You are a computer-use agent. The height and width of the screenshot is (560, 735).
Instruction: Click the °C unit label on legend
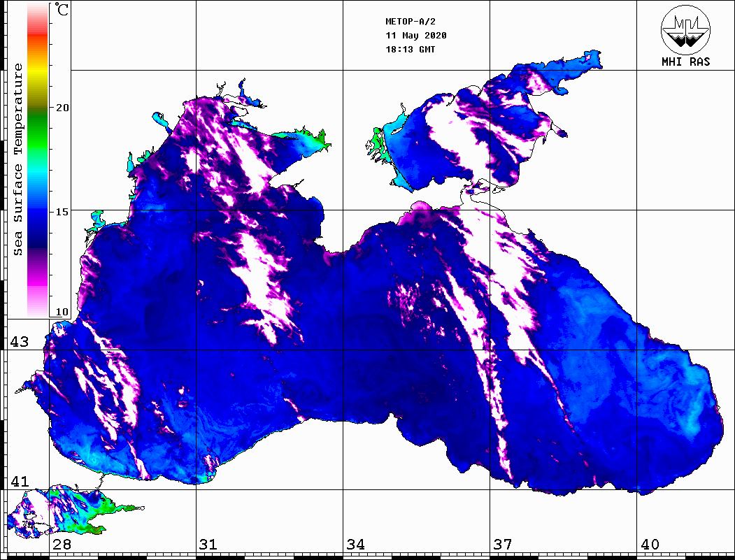point(62,9)
